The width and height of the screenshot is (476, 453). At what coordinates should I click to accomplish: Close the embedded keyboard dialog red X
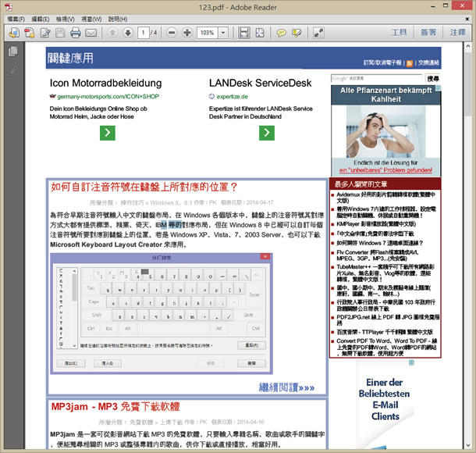[x=265, y=257]
